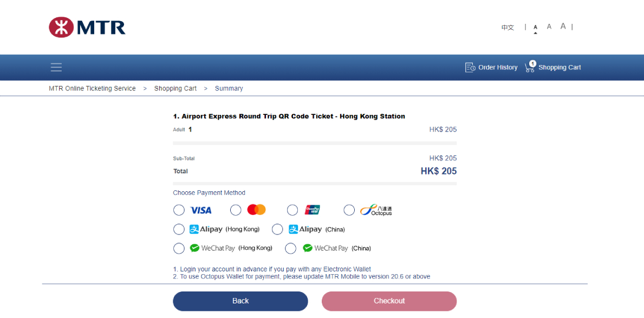This screenshot has width=644, height=318.
Task: Click the Mastercard logo
Action: (x=256, y=210)
